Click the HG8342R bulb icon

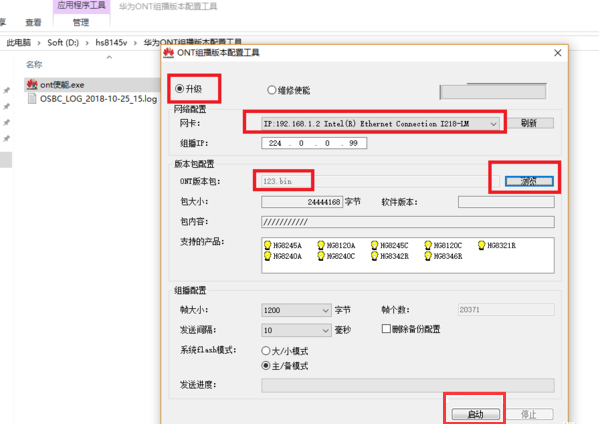coord(374,256)
